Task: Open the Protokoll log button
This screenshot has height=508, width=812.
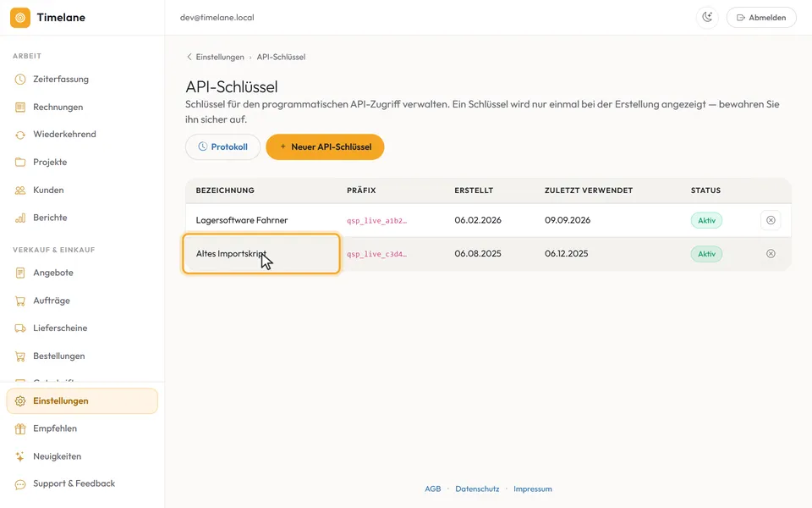Action: pos(222,147)
